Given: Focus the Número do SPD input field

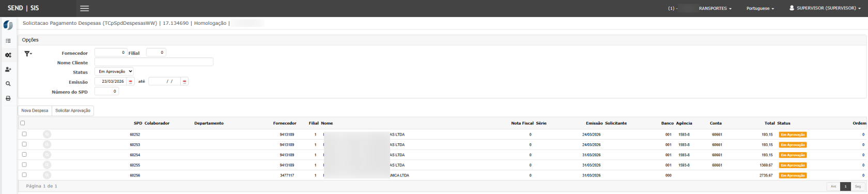Looking at the screenshot, I should (x=106, y=92).
